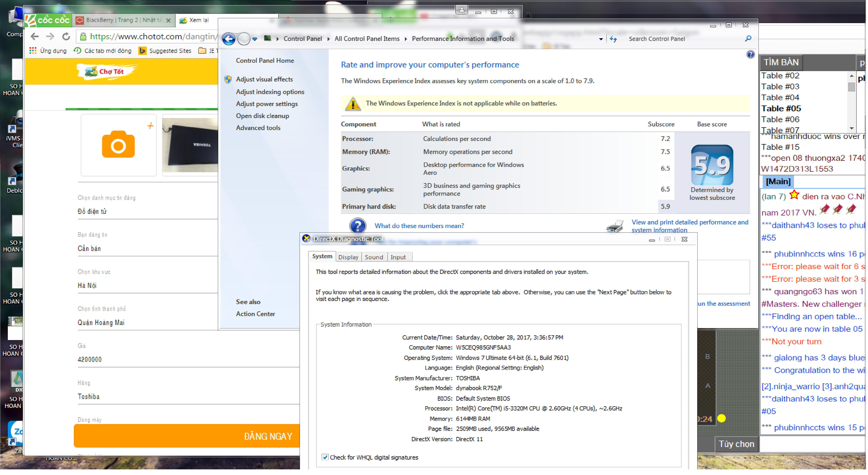This screenshot has height=475, width=868.
Task: Switch to the Display tab in DirectX tool
Action: click(x=348, y=257)
